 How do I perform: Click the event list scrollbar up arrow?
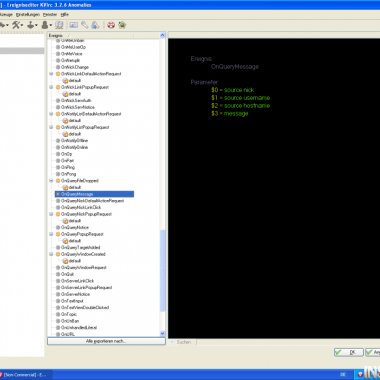click(163, 35)
